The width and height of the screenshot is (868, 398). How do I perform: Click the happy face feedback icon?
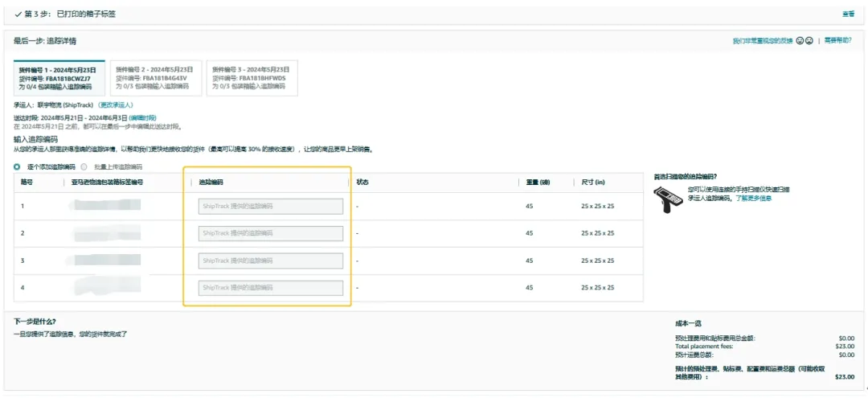tap(800, 40)
